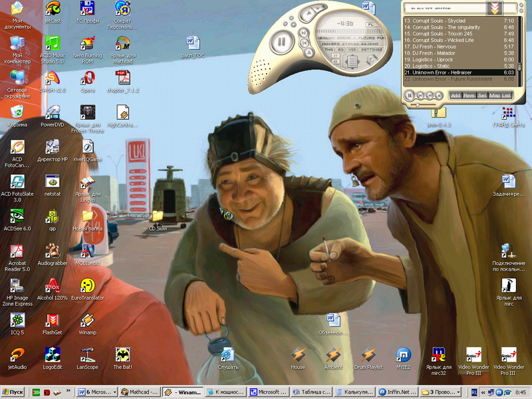532x399 pixels.
Task: Click the playlist window next track button
Action: 430,96
